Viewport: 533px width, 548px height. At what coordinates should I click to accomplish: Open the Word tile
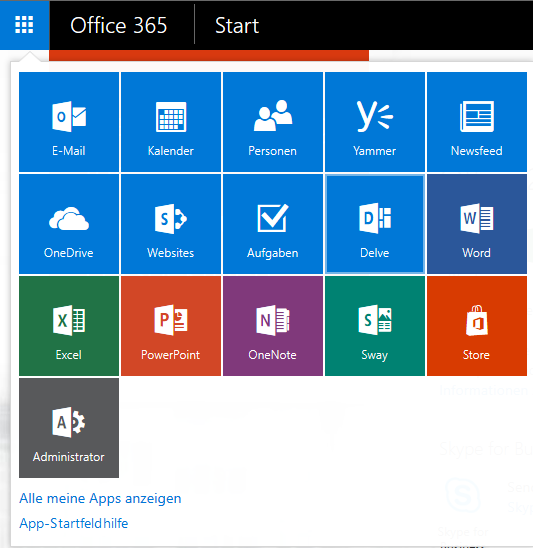coord(477,224)
